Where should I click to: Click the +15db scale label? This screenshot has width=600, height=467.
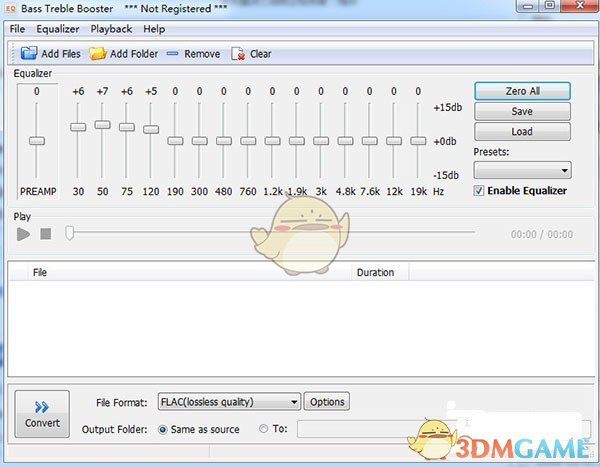pos(447,108)
